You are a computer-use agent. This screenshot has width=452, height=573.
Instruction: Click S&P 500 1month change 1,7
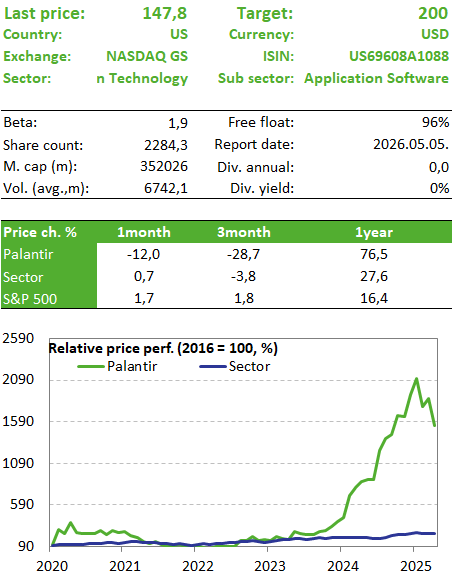tap(144, 299)
